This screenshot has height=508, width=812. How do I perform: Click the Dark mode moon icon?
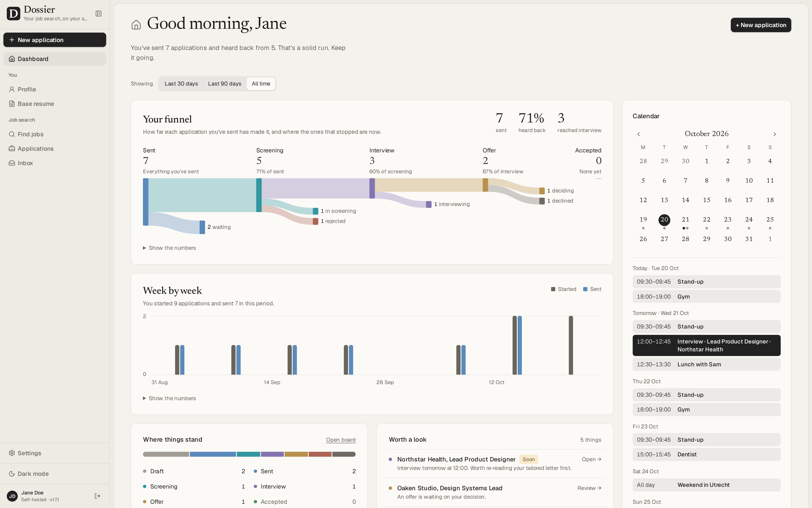(12, 474)
